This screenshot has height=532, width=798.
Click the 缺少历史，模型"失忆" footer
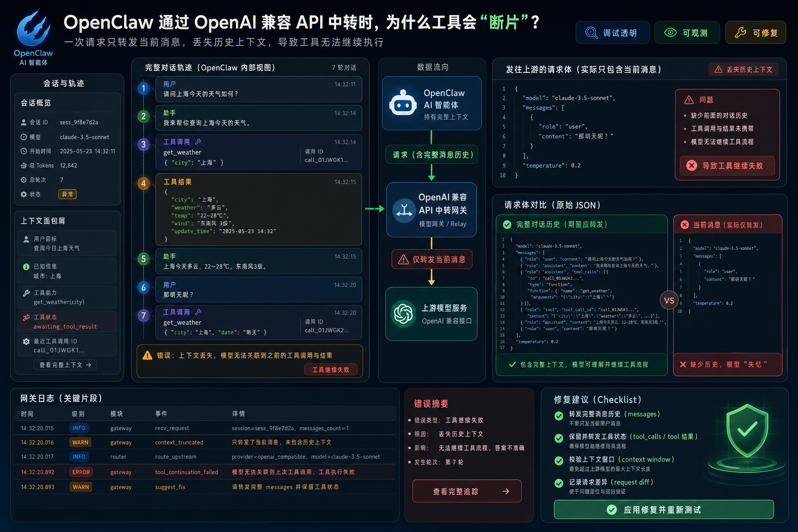click(728, 365)
